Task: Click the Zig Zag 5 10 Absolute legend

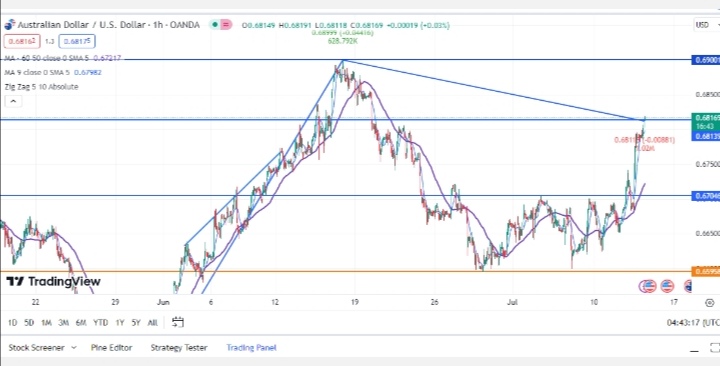Action: tap(41, 87)
